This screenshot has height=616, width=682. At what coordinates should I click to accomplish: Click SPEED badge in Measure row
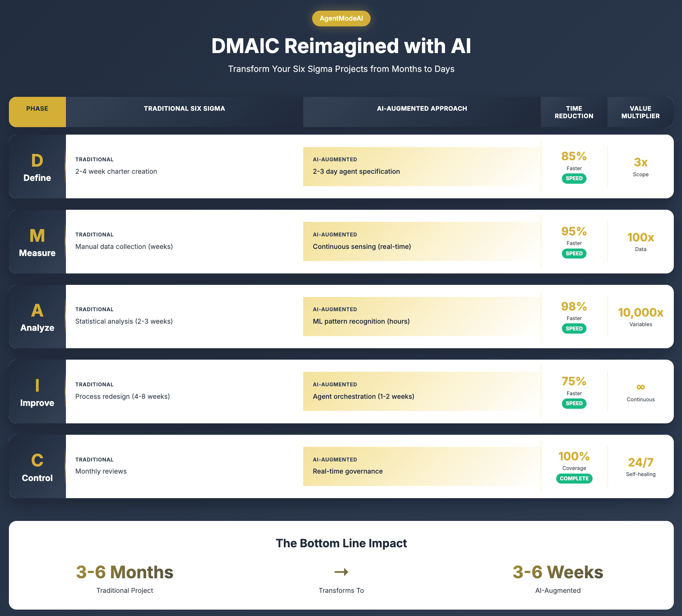click(x=574, y=254)
